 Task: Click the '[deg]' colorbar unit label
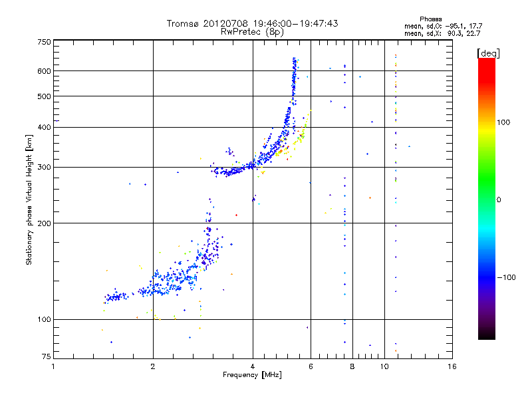coord(488,53)
